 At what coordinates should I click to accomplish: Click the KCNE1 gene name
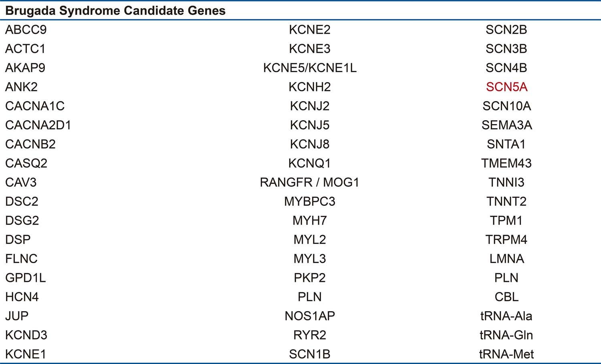tap(26, 354)
